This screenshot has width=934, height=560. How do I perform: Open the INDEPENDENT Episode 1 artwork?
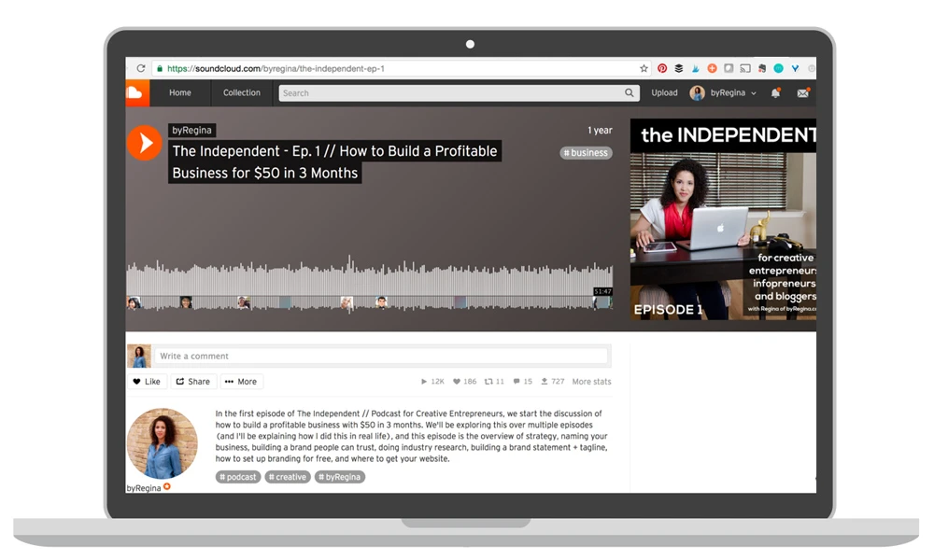[x=723, y=219]
